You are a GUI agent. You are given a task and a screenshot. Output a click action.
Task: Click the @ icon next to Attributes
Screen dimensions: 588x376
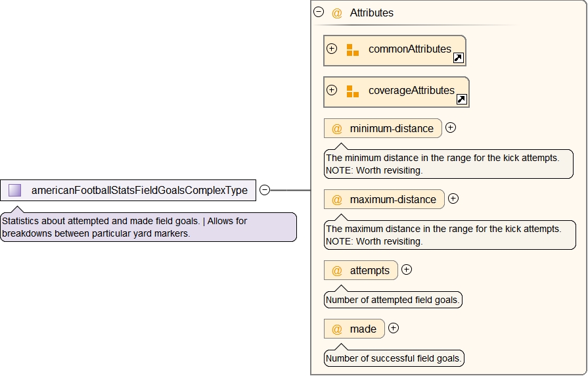tap(337, 12)
